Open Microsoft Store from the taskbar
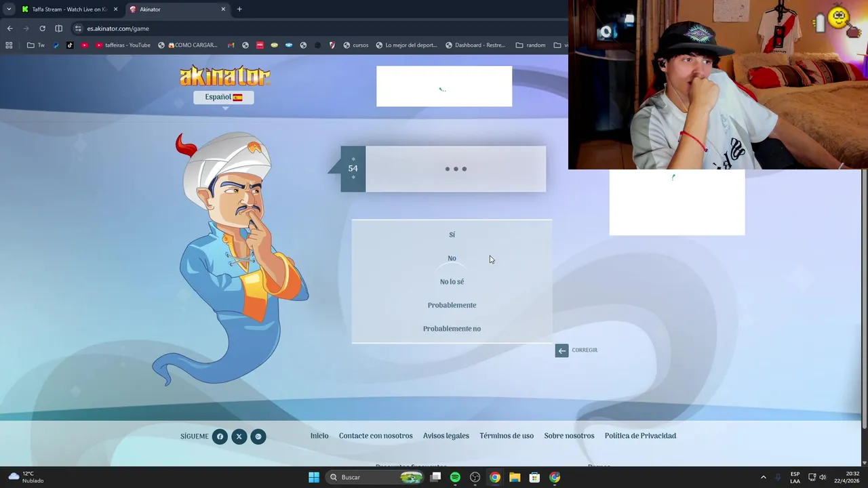868x488 pixels. [x=534, y=477]
